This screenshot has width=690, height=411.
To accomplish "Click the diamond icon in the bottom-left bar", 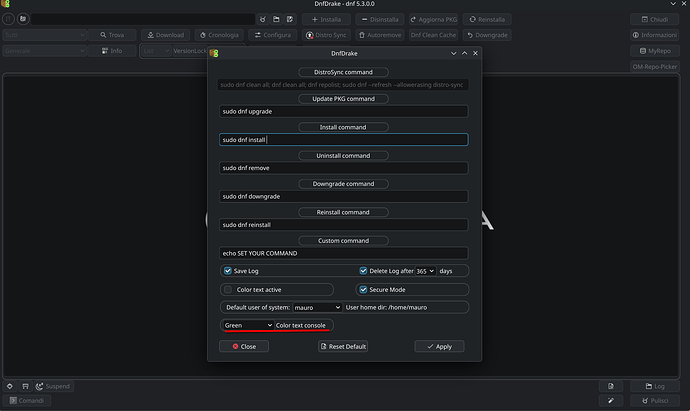I will tap(10, 386).
